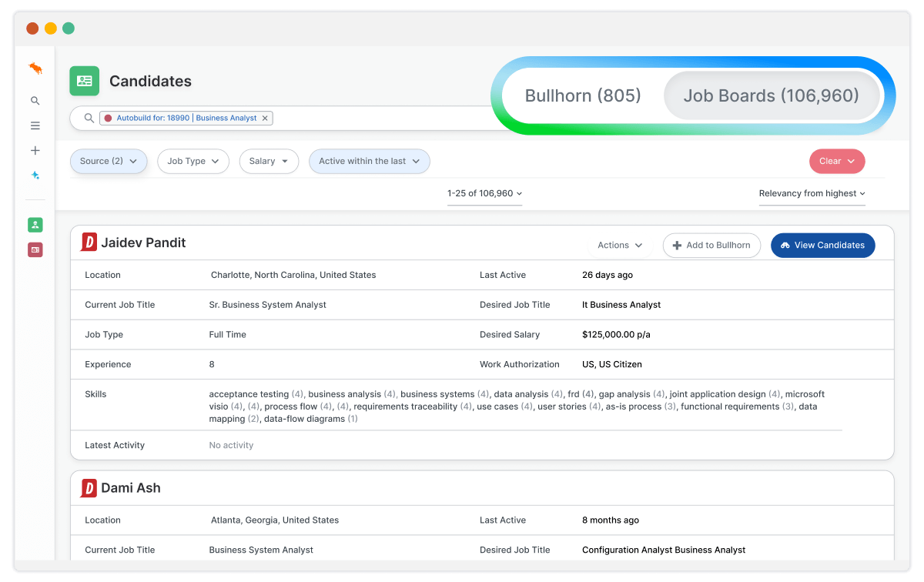
Task: Click the Autobuild for 18990 search chip
Action: 186,118
